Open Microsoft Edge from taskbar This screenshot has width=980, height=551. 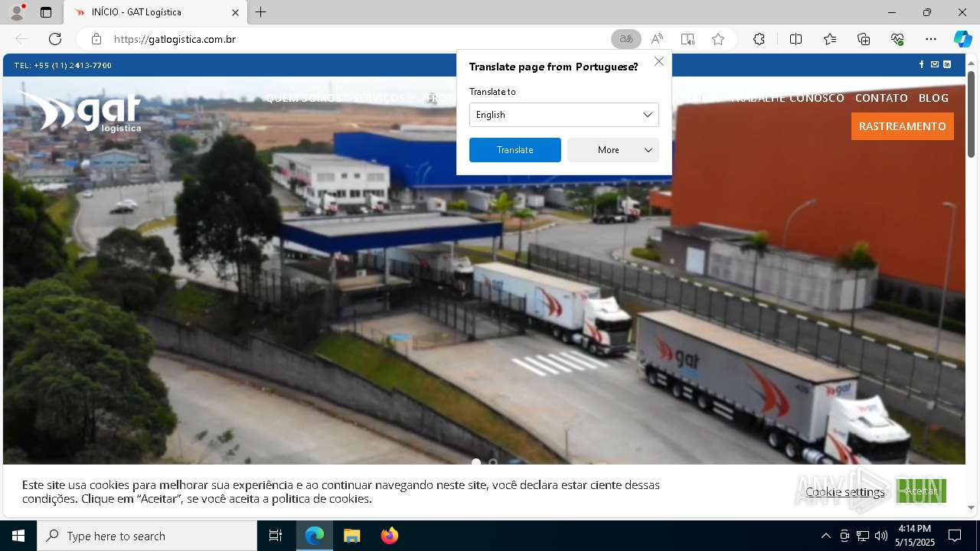[x=315, y=536]
